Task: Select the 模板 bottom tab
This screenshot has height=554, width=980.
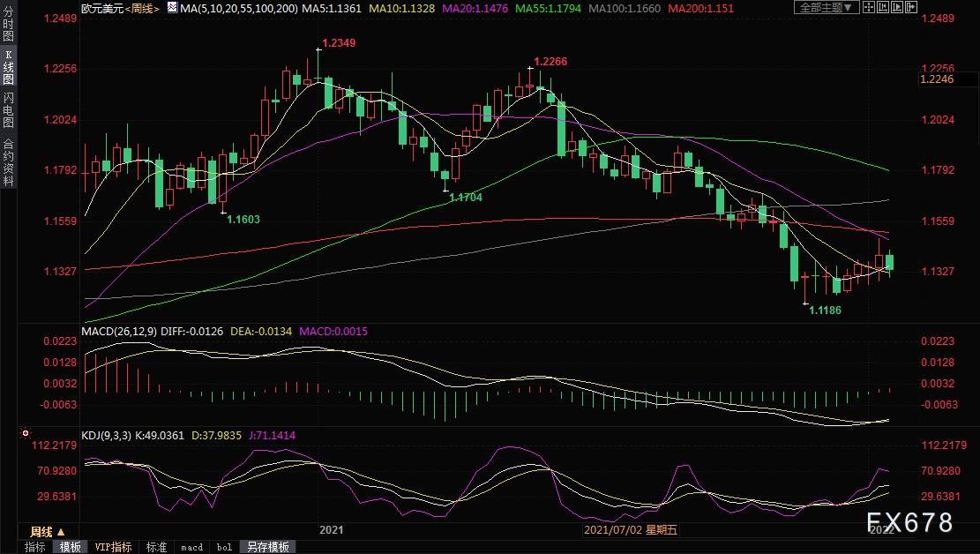Action: coord(70,547)
